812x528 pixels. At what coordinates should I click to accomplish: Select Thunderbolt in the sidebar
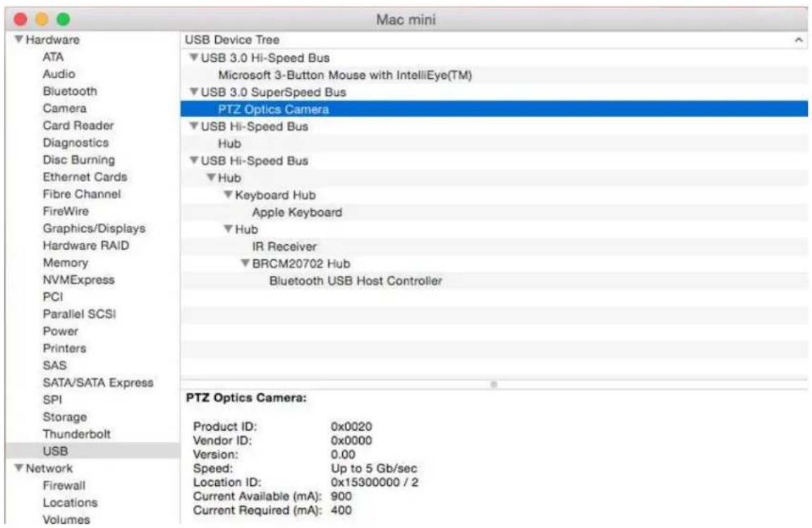point(77,433)
